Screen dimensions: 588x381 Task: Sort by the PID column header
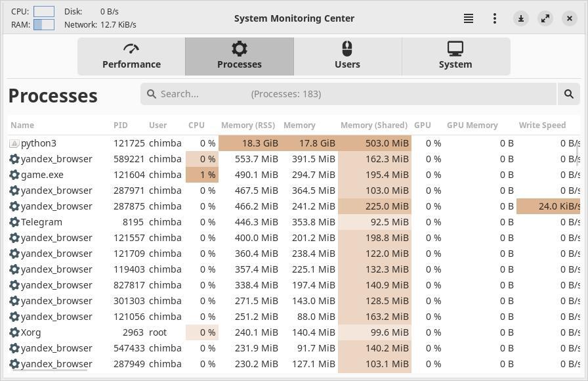121,125
